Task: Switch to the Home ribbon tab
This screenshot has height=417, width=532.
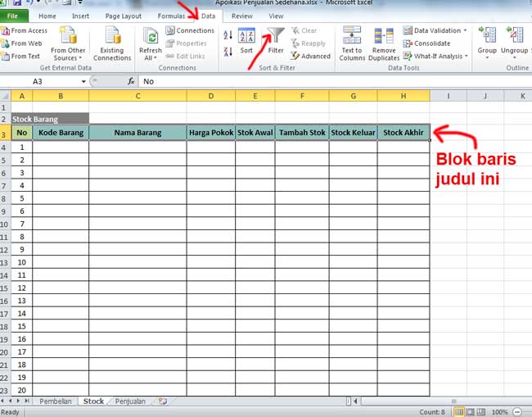Action: click(47, 16)
